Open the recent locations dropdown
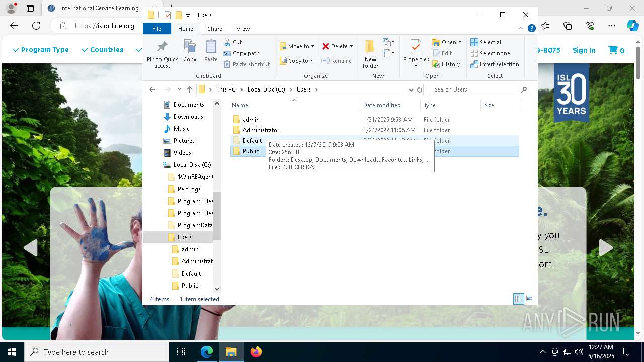This screenshot has height=362, width=644. [179, 89]
